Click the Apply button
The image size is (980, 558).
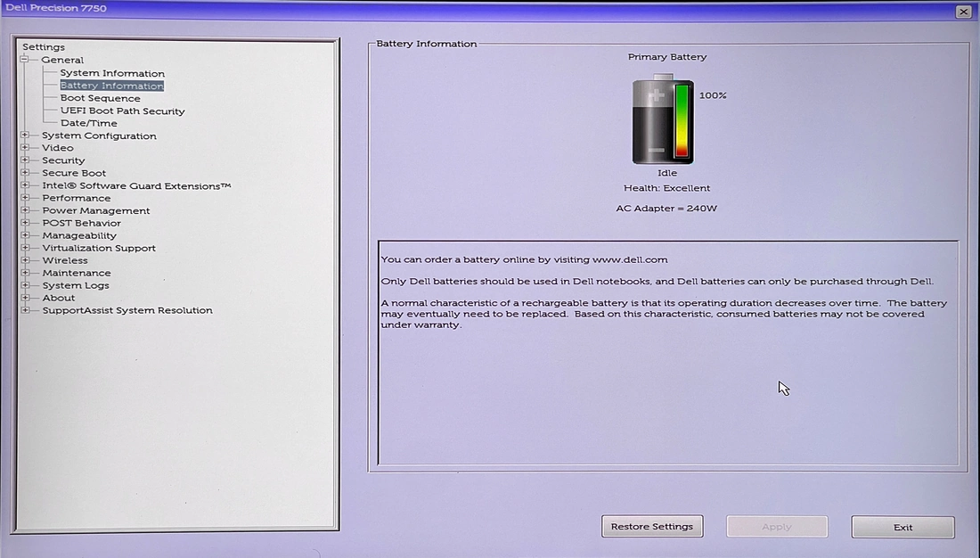coord(777,527)
